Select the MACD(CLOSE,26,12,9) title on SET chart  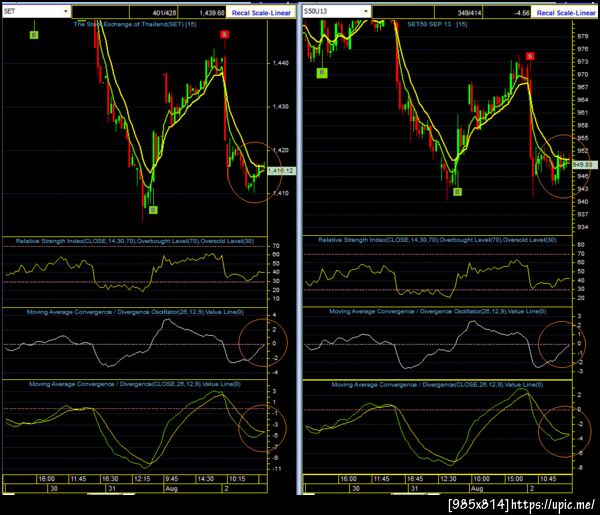[135, 384]
